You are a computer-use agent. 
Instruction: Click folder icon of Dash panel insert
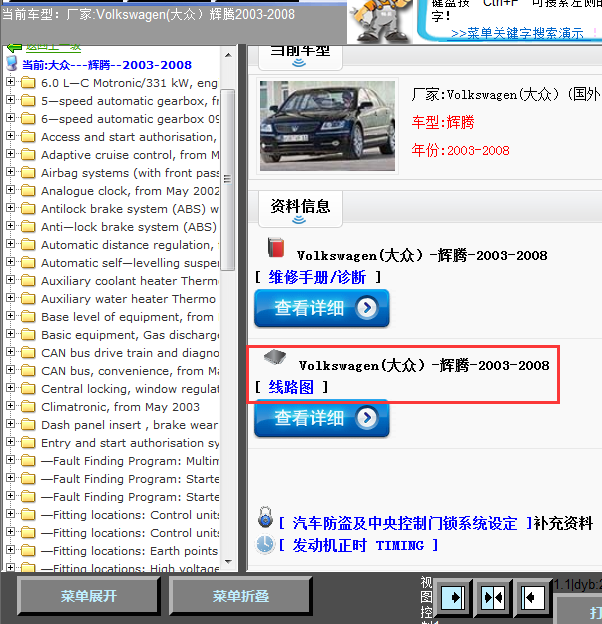[28, 425]
